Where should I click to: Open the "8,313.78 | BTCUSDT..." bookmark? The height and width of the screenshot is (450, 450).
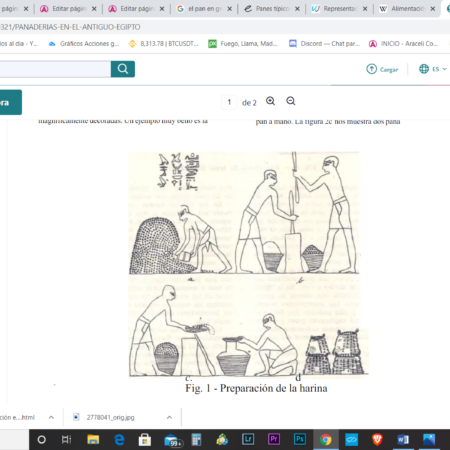tap(164, 44)
